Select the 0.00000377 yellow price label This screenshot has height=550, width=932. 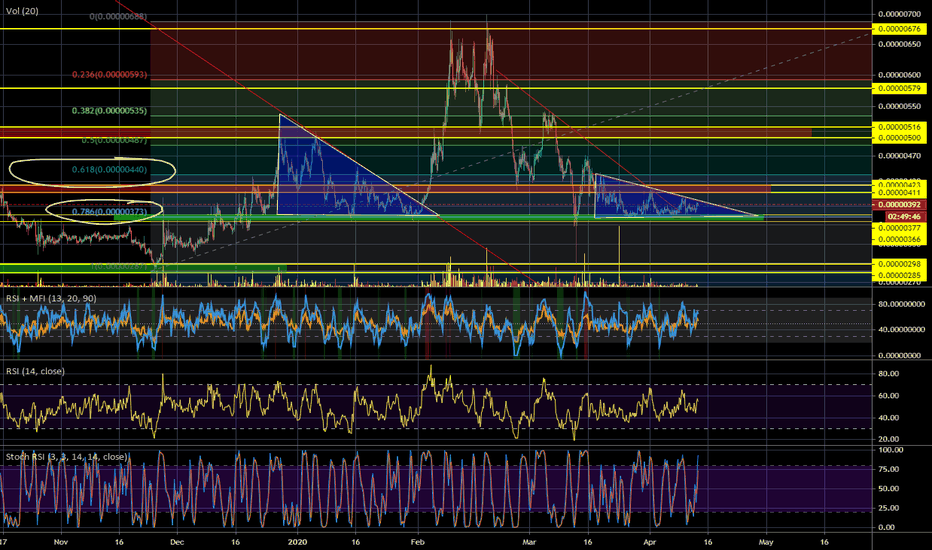[x=899, y=228]
